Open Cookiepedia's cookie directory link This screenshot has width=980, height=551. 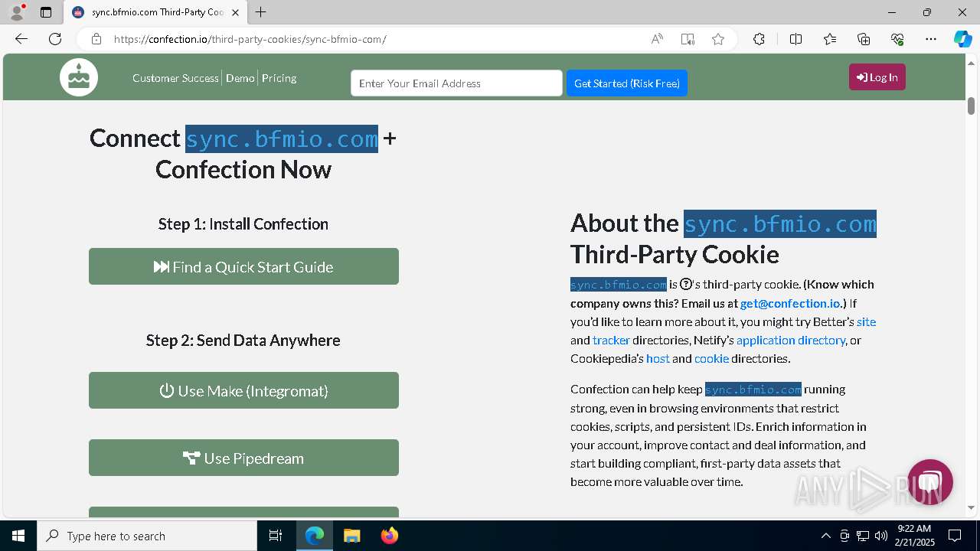coord(711,358)
